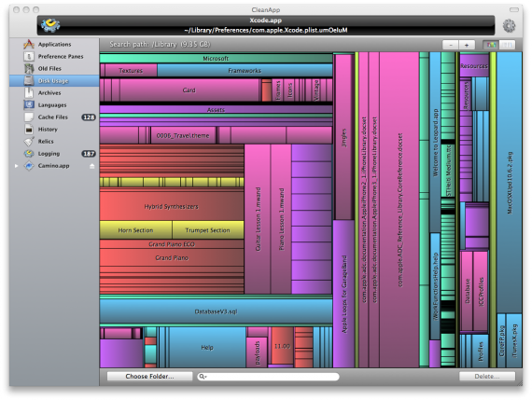Screen dimensions: 532x400
Task: Click the Delete button
Action: [487, 377]
